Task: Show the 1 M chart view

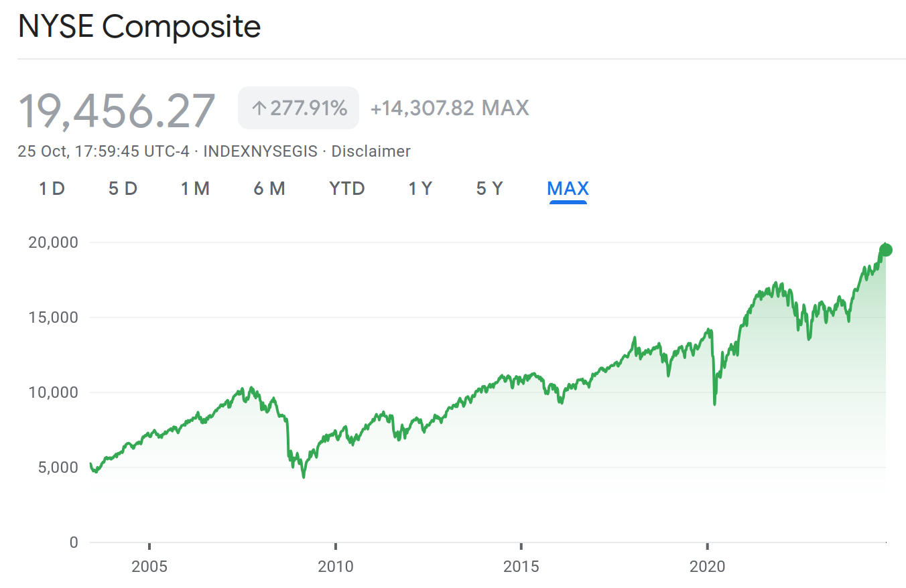Action: (x=195, y=189)
